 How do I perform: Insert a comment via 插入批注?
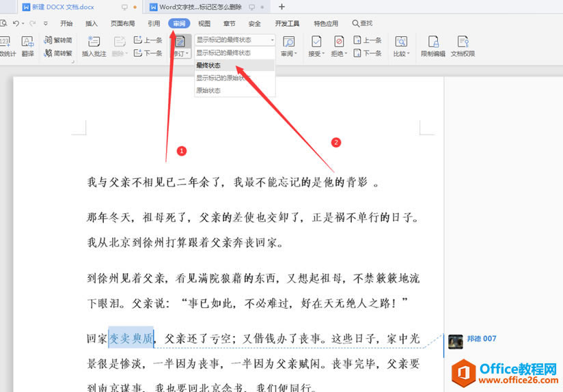tap(94, 46)
